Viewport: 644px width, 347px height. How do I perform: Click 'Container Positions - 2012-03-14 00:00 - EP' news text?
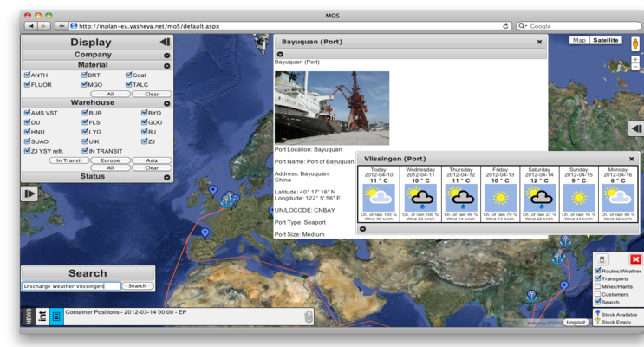pyautogui.click(x=126, y=312)
